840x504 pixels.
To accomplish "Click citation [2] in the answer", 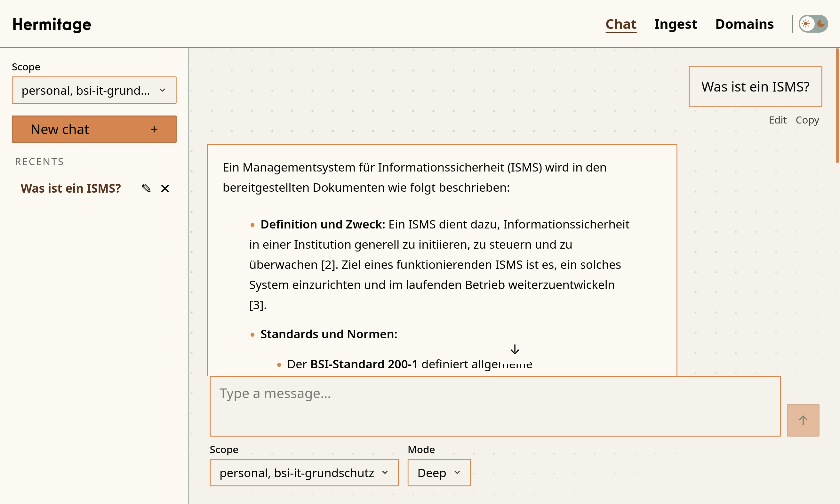I will pyautogui.click(x=328, y=265).
